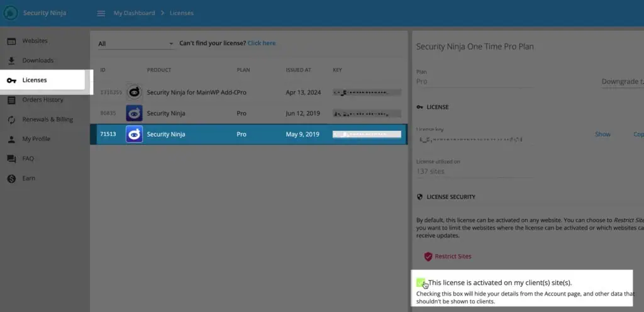Toggle the client site activation checkbox
Screen dimensions: 644x312
[420, 283]
